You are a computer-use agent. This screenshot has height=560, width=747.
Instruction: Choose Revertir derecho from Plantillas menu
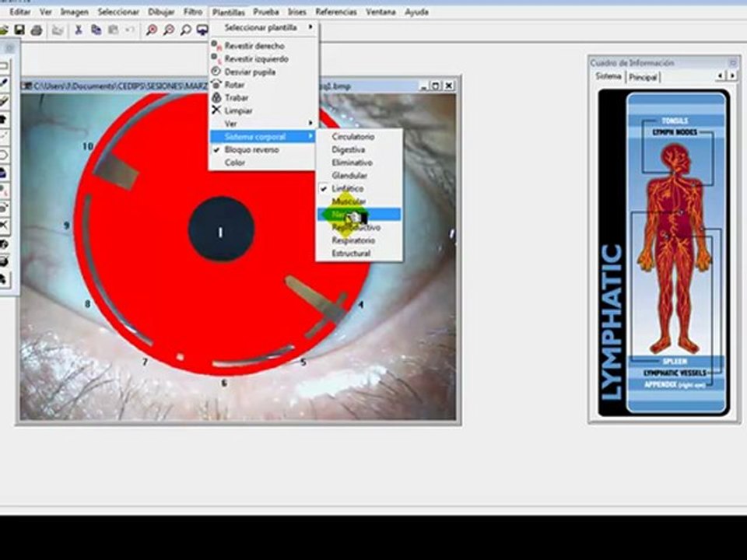254,46
